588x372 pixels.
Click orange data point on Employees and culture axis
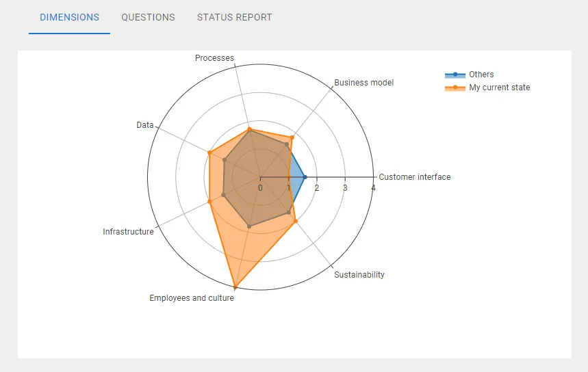[x=235, y=287]
